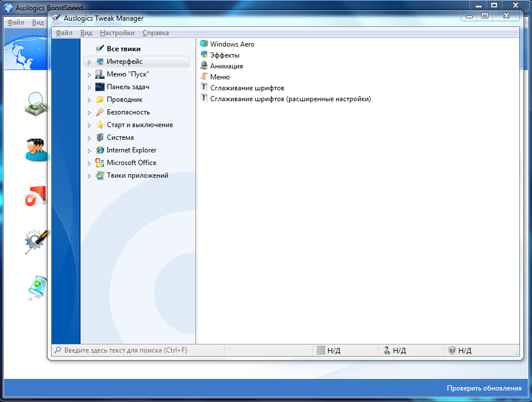Click the Анимация icon
The width and height of the screenshot is (532, 402).
point(203,66)
